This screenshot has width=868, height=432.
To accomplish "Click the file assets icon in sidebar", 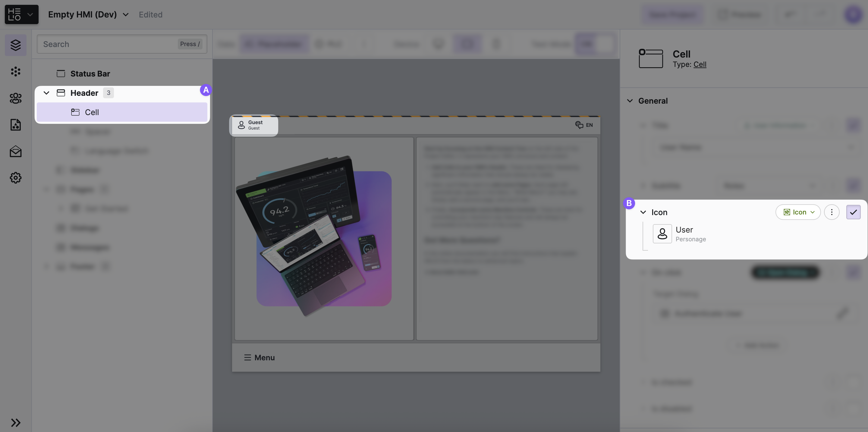I will point(15,125).
